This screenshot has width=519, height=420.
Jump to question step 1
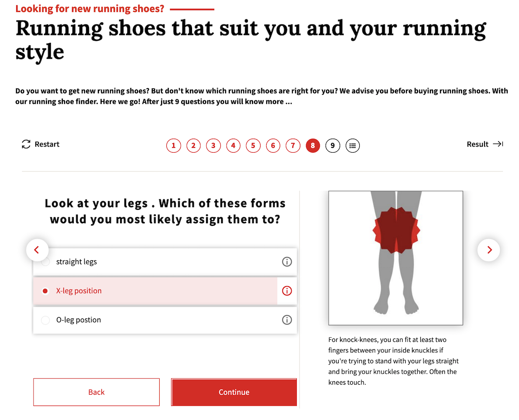coord(173,146)
